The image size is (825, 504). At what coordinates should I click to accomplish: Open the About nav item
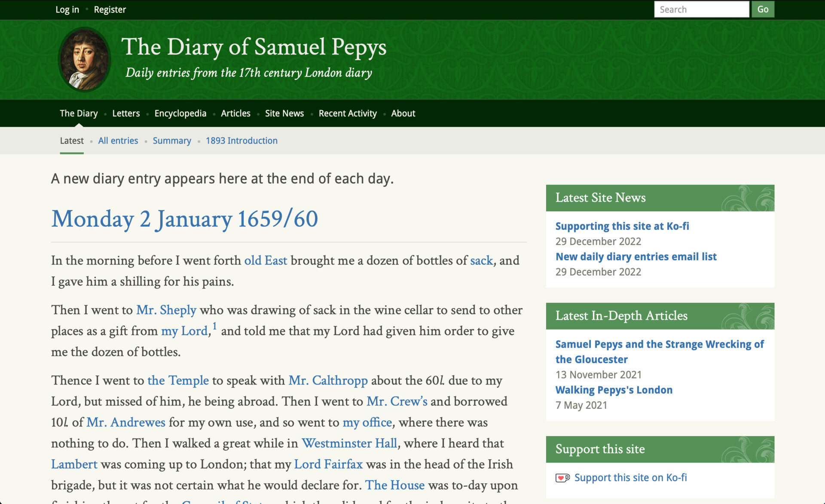403,113
